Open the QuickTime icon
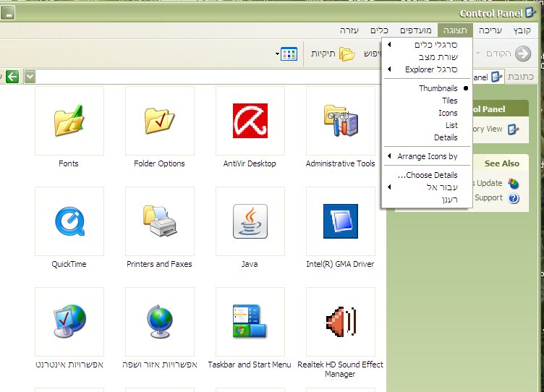The image size is (544, 392). tap(69, 221)
